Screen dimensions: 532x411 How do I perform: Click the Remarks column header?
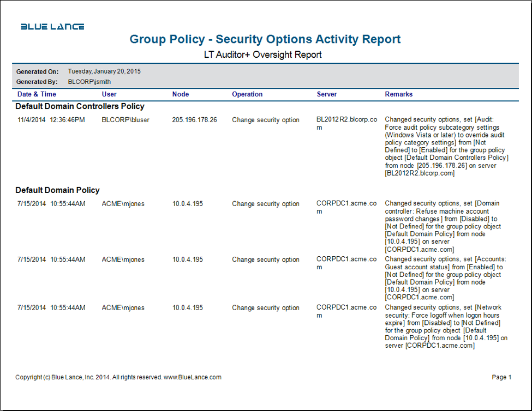399,94
